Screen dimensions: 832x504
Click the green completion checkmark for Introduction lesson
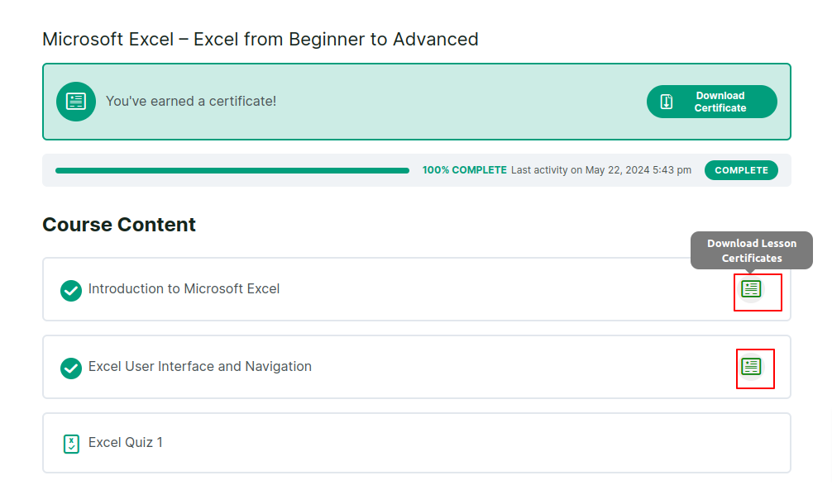(x=70, y=291)
